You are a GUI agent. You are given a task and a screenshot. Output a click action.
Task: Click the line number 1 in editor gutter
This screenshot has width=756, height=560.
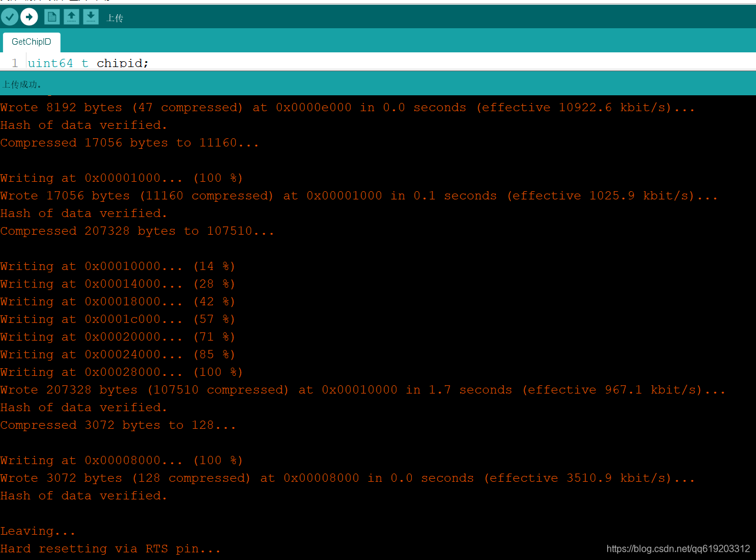(x=15, y=62)
